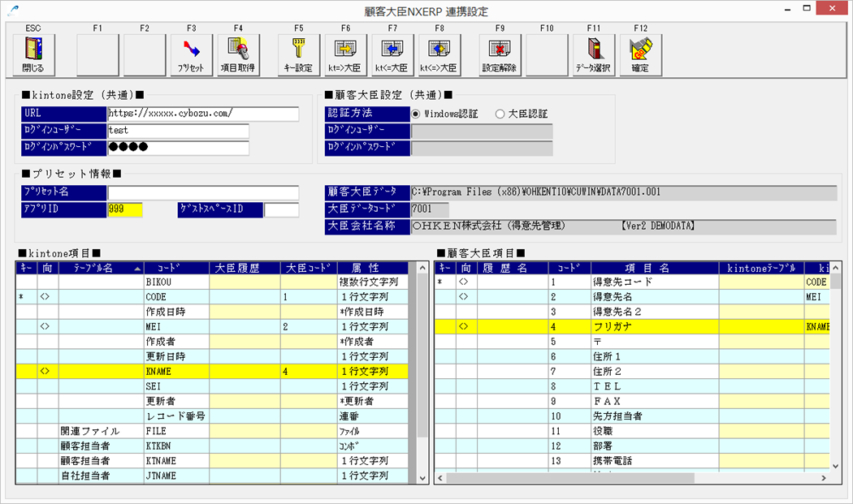The height and width of the screenshot is (504, 853).
Task: Click the kintoneテーブル column header
Action: point(762,268)
